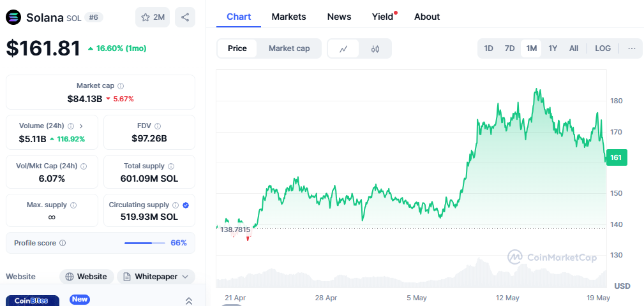The image size is (644, 306).
Task: Click the $97.26B FDV value
Action: click(x=149, y=138)
